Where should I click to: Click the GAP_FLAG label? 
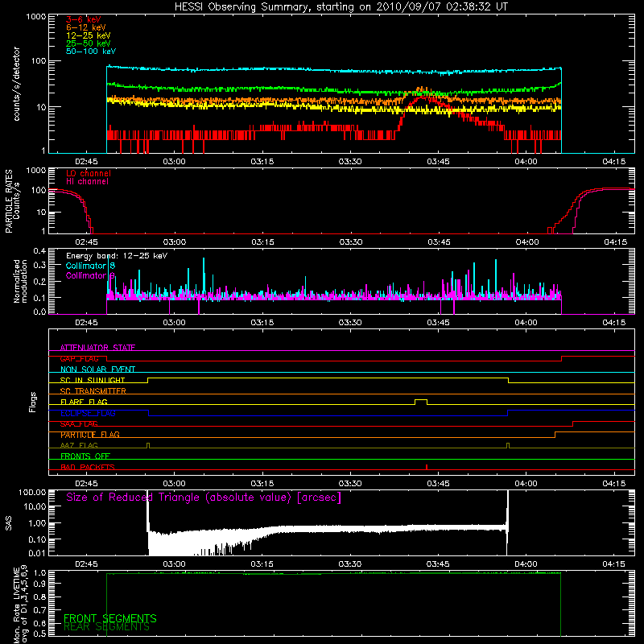[79, 358]
